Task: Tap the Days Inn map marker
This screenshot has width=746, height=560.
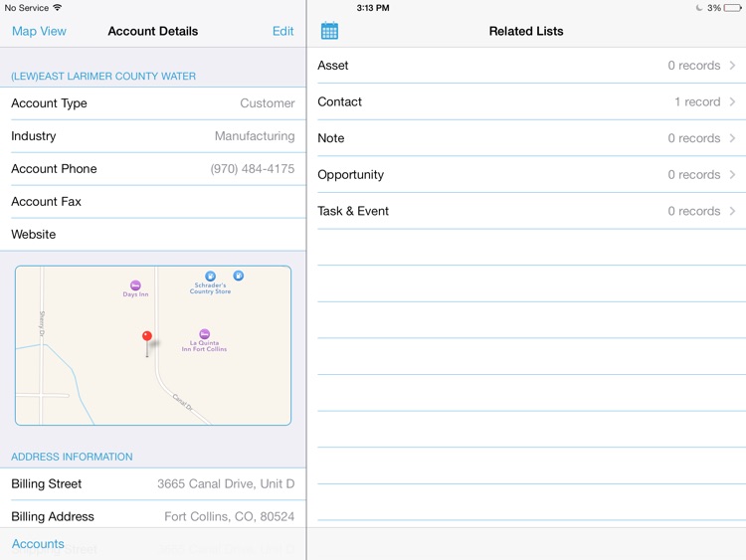Action: 135,285
